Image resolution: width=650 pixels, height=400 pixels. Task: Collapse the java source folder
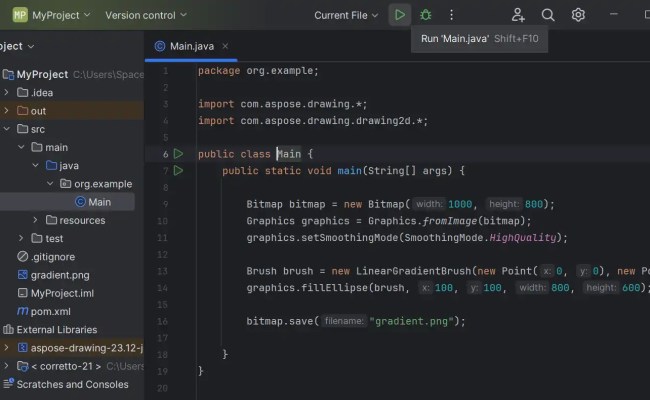(x=35, y=165)
